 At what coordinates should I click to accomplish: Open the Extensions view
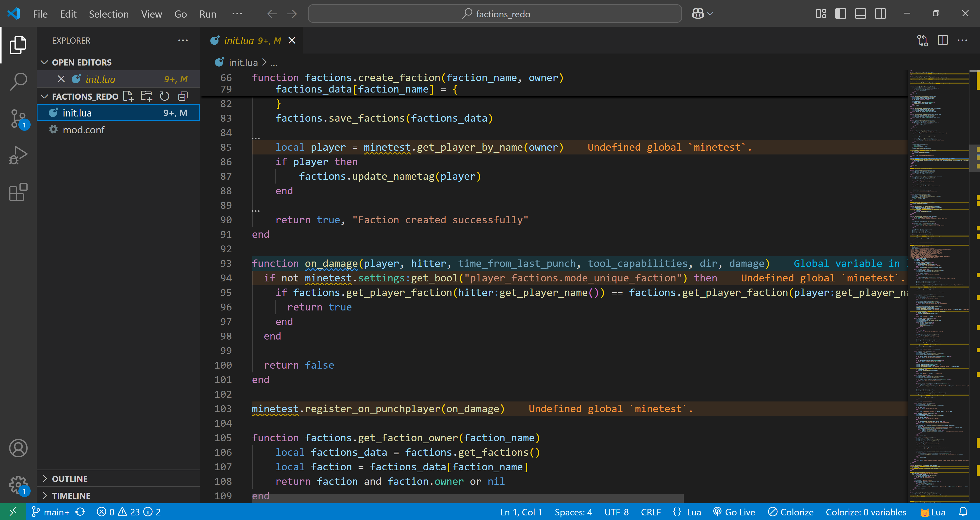point(18,192)
